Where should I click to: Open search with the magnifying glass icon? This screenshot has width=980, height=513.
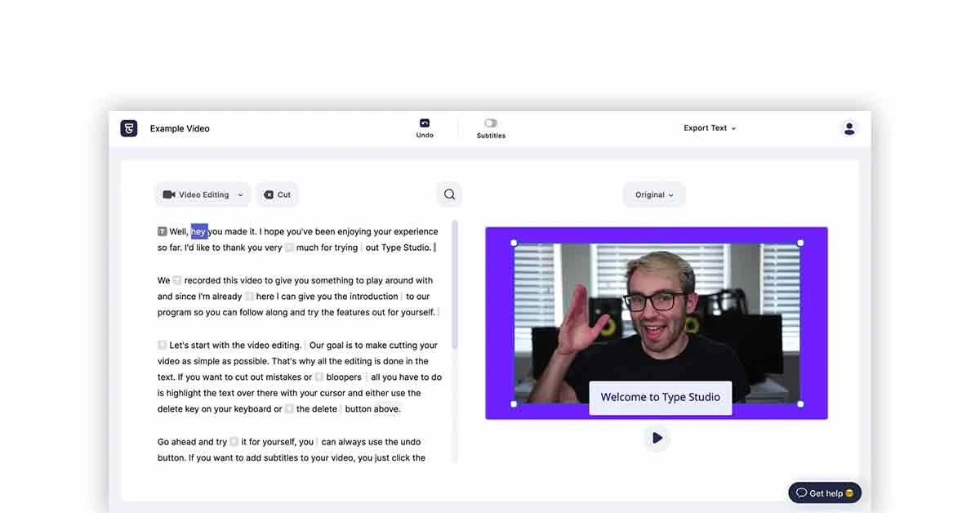449,194
